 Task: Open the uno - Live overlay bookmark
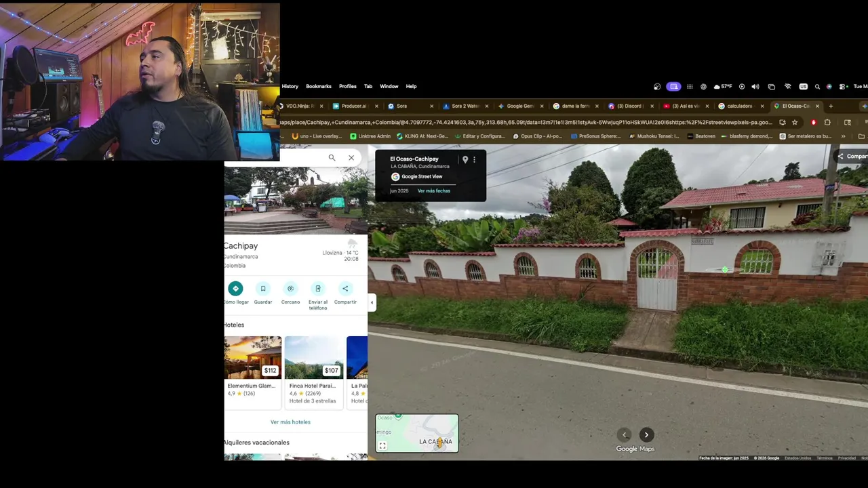click(x=317, y=136)
